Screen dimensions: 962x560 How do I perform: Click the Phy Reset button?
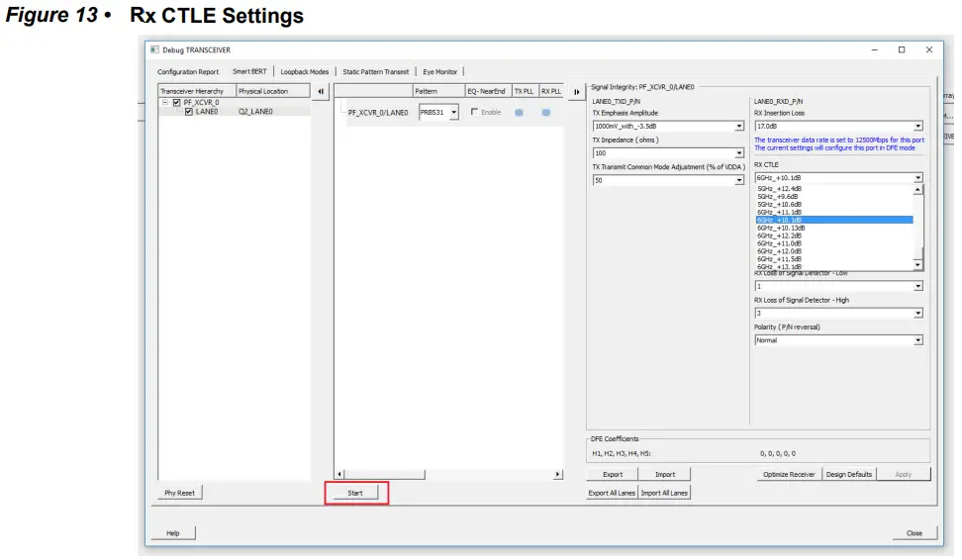pos(179,493)
